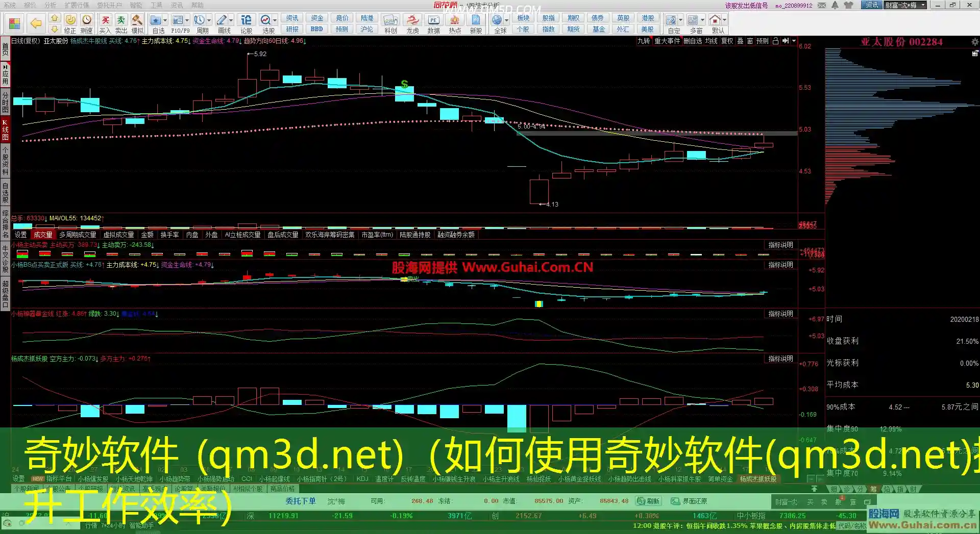
Task: Expand the 周期 period dropdown arrow
Action: [209, 20]
